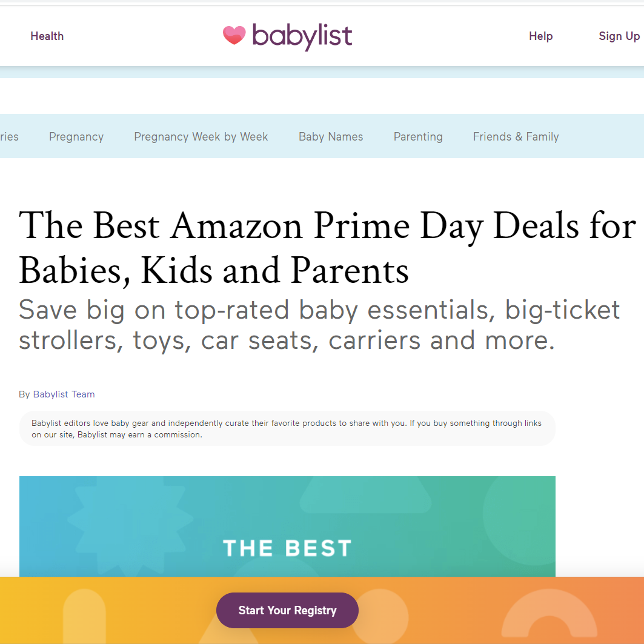Click the babylist wordmark text
Image resolution: width=644 pixels, height=644 pixels.
(x=302, y=36)
